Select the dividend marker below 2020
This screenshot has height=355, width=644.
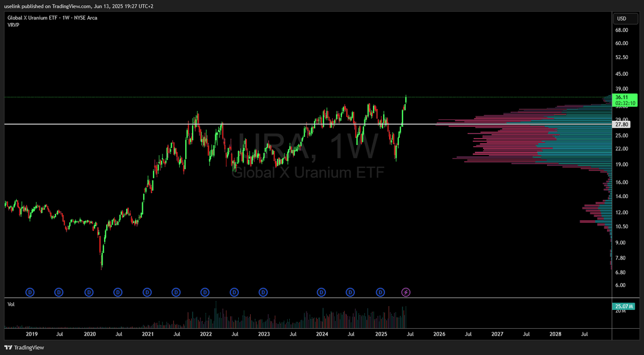(88, 292)
